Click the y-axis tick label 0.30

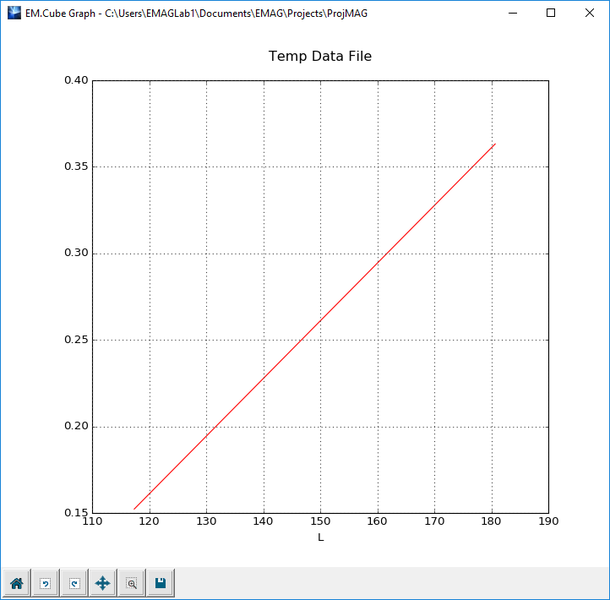click(76, 253)
